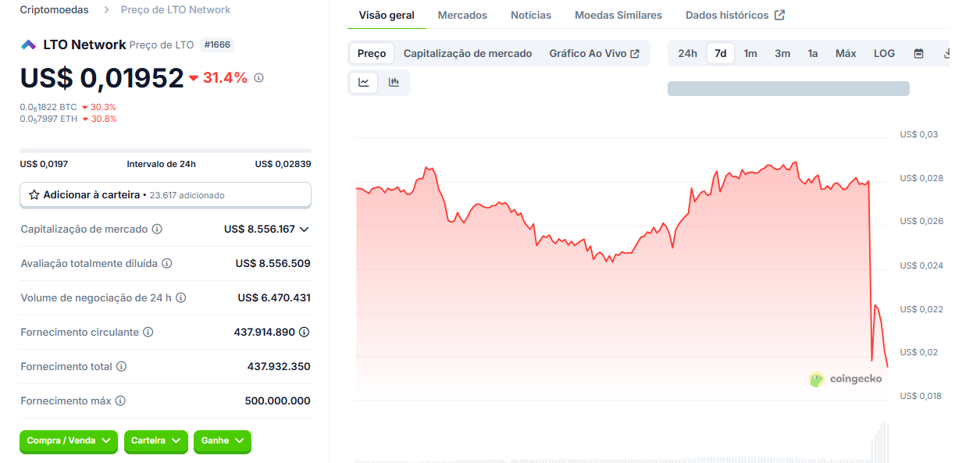Screen dimensions: 980x463
Task: Switch chart to Capitalização de mercado
Action: (468, 53)
